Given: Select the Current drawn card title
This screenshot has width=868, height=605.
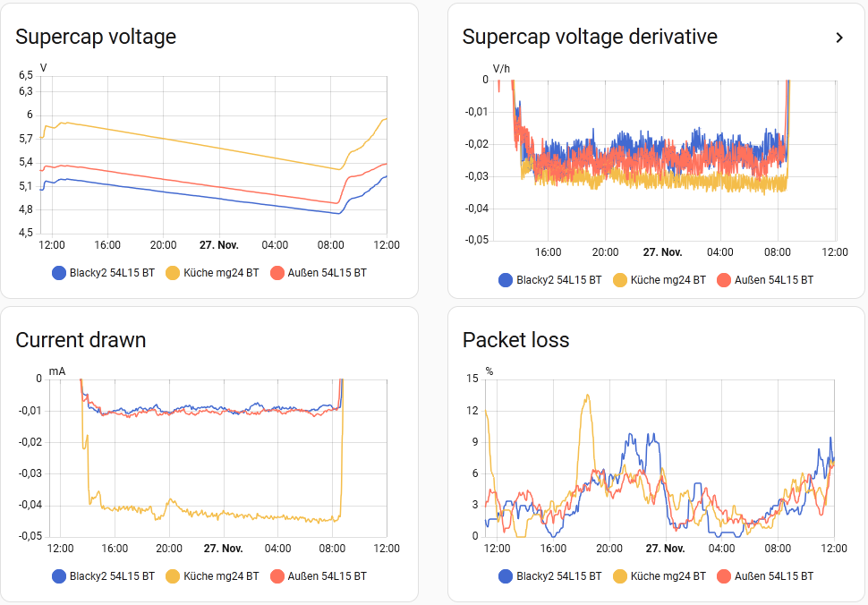Looking at the screenshot, I should point(81,339).
